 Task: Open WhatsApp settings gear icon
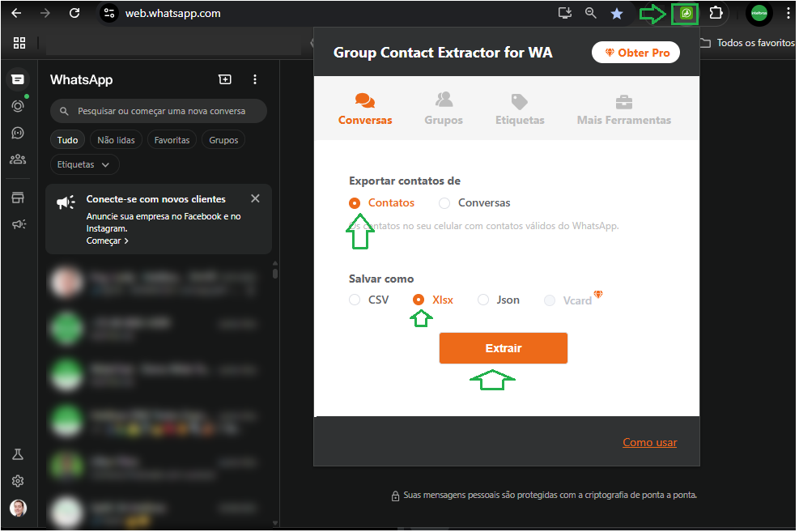tap(18, 481)
